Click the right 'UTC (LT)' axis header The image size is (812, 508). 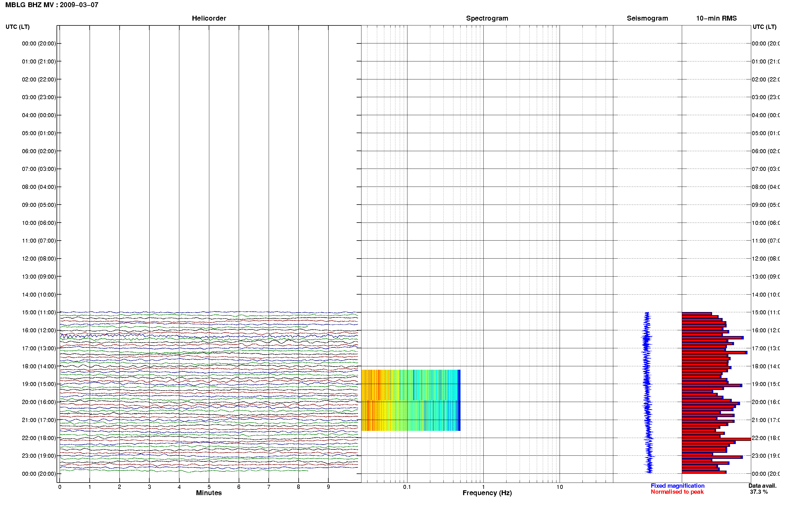click(x=764, y=27)
